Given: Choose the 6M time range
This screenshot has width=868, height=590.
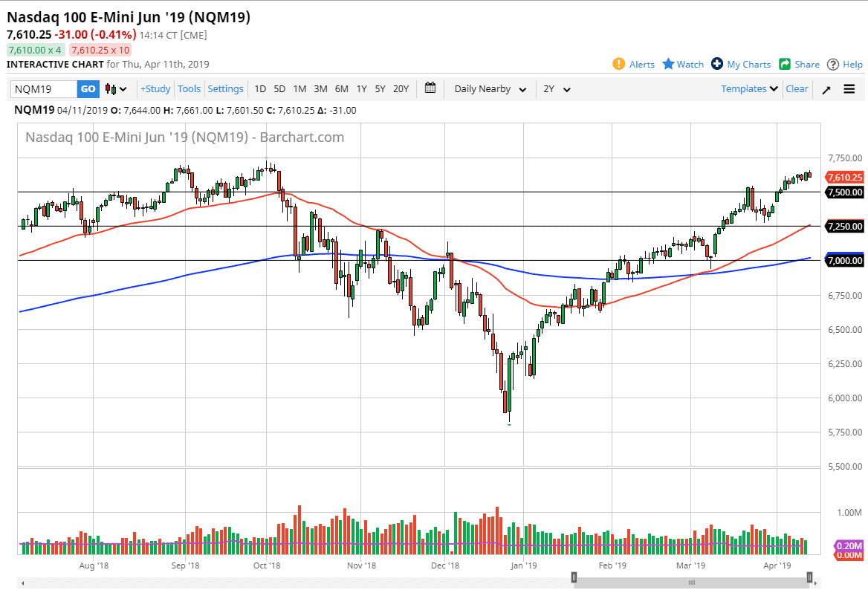Looking at the screenshot, I should (341, 89).
